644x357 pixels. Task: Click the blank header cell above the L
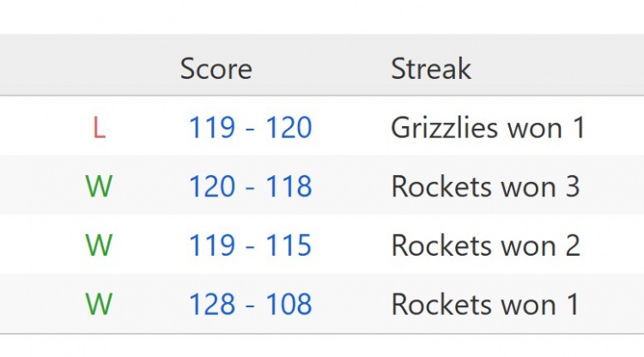pos(99,69)
